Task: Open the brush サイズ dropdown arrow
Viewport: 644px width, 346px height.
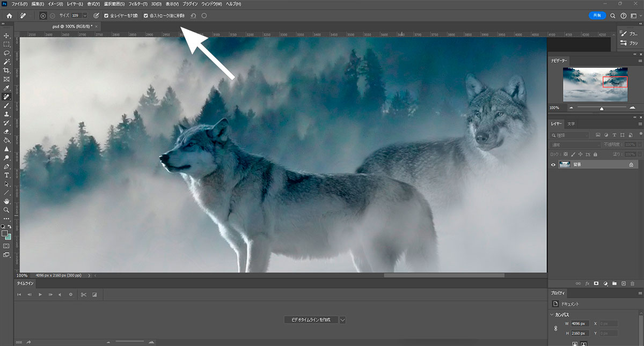Action: (x=85, y=16)
